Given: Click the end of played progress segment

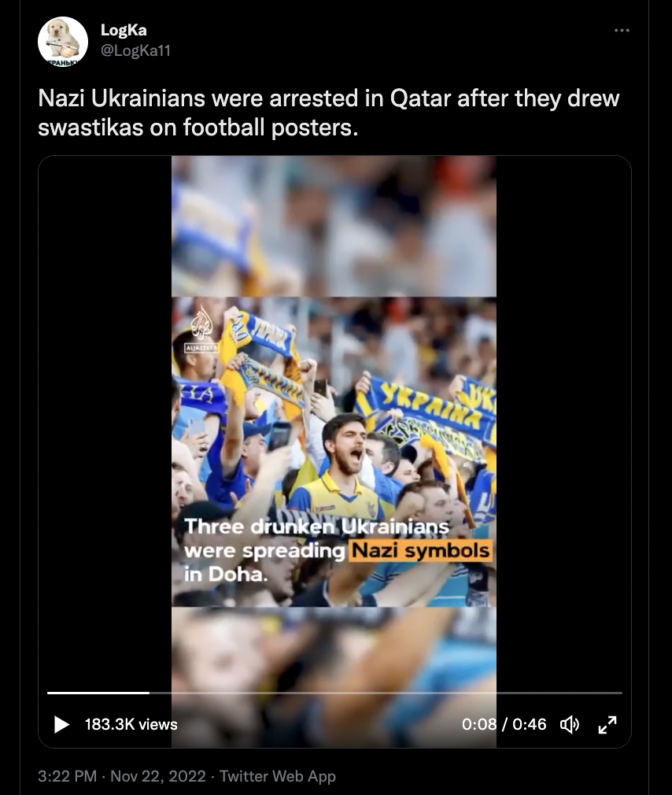Looking at the screenshot, I should (x=149, y=693).
